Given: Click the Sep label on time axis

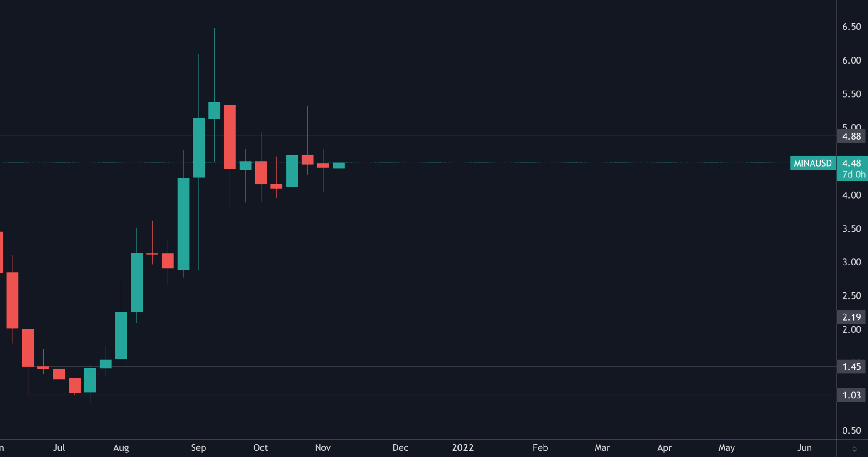Looking at the screenshot, I should tap(198, 448).
